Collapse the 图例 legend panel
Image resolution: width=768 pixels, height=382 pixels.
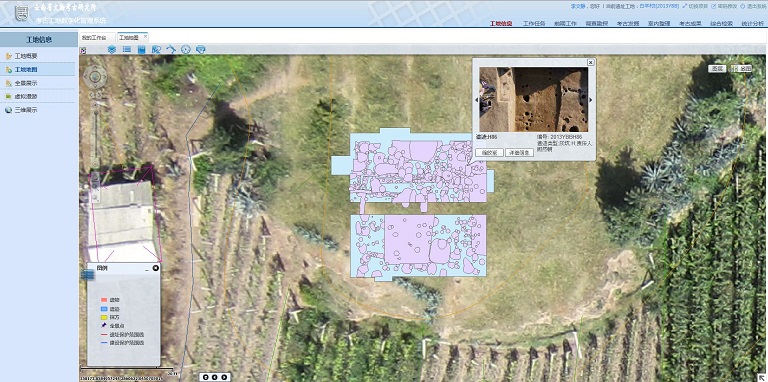[146, 268]
